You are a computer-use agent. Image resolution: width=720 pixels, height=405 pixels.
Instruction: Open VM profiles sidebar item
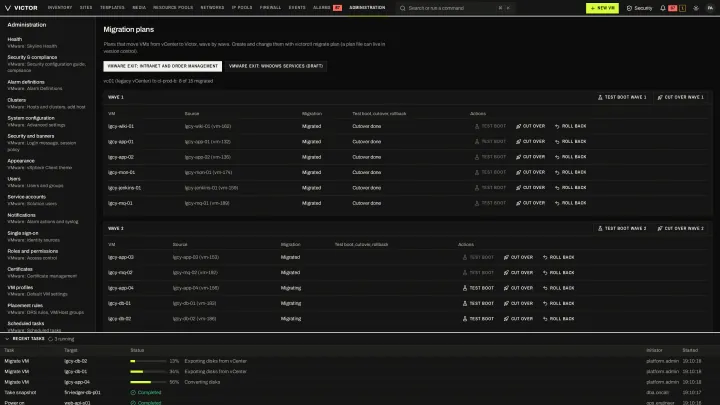47,291
